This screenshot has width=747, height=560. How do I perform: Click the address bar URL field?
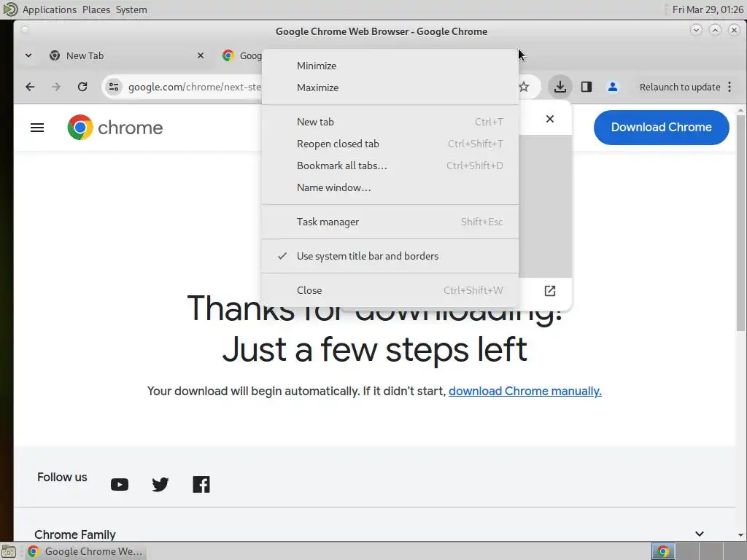click(195, 87)
